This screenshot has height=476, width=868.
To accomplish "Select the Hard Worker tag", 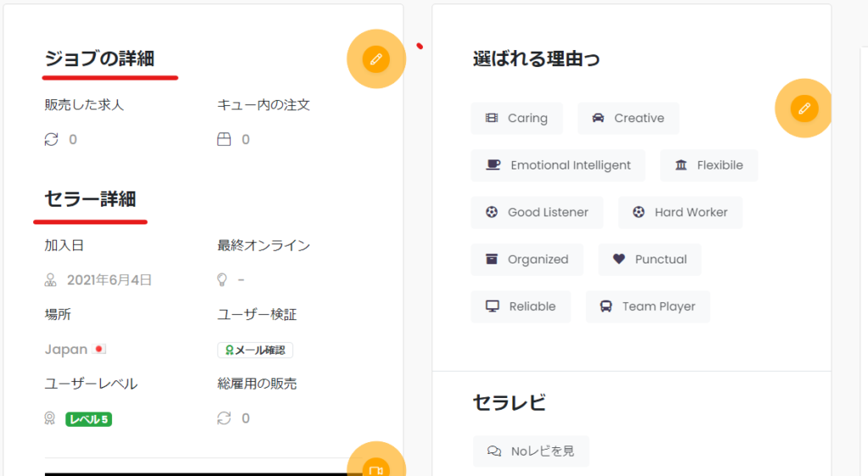I will (681, 213).
